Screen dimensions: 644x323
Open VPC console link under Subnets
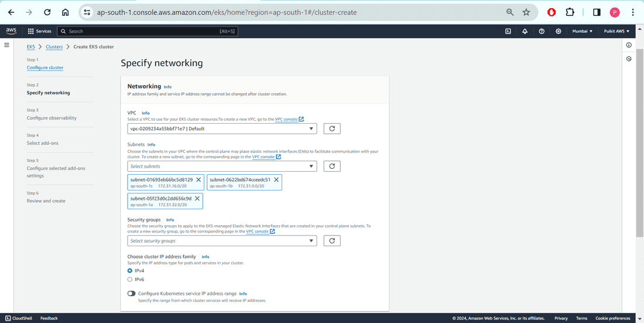(266, 157)
